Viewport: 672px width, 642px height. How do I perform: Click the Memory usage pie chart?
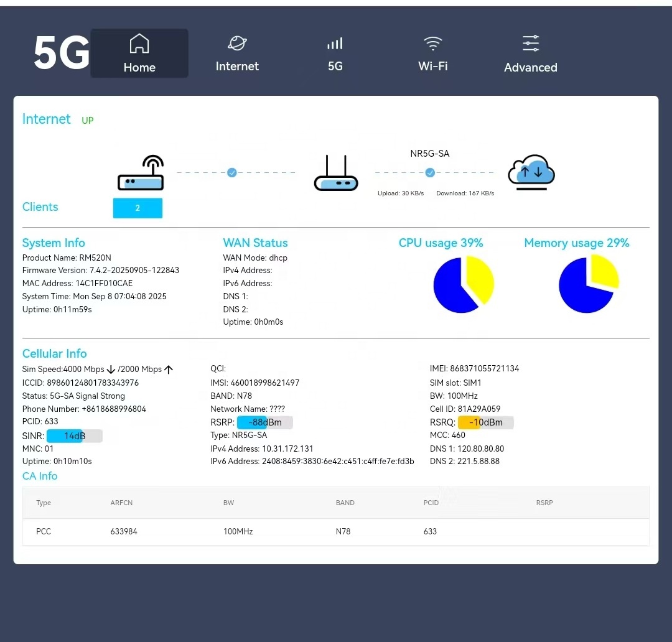pos(589,284)
